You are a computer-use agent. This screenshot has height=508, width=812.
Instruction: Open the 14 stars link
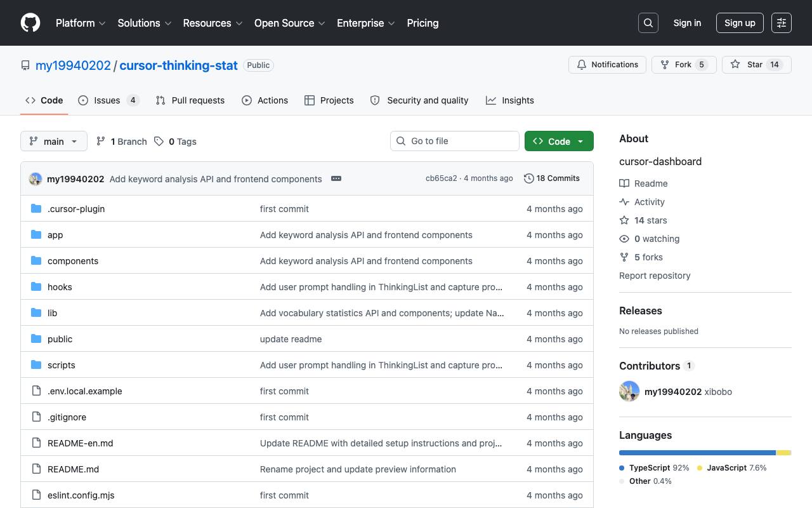pyautogui.click(x=643, y=220)
